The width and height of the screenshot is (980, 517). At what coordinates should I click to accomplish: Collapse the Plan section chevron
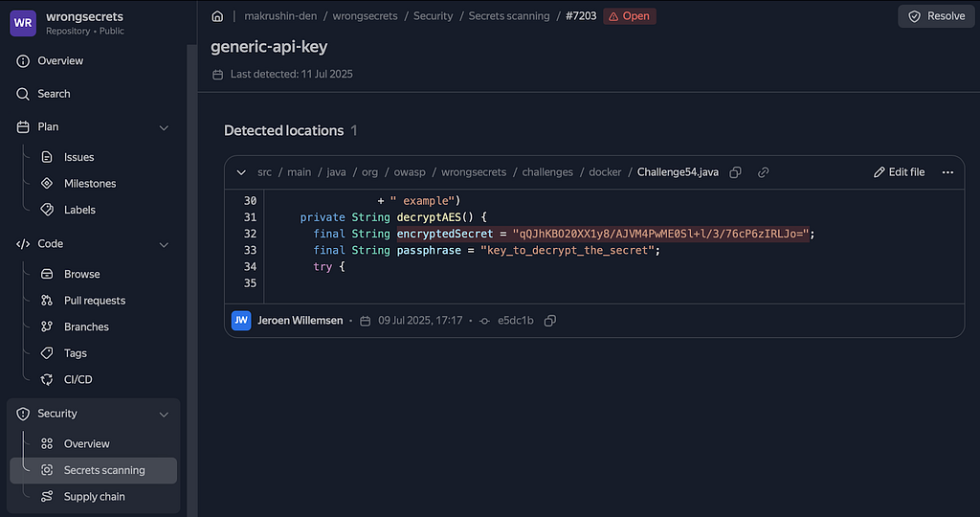click(164, 127)
